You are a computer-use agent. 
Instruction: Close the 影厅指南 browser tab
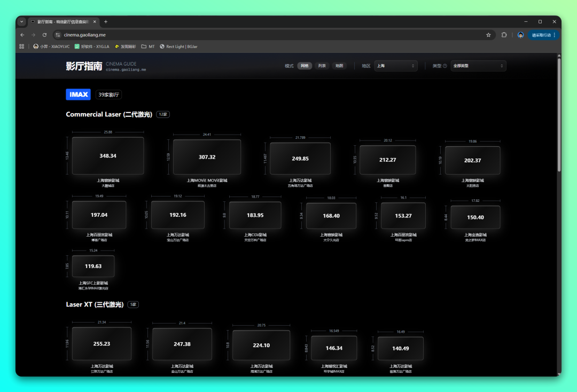(x=95, y=22)
